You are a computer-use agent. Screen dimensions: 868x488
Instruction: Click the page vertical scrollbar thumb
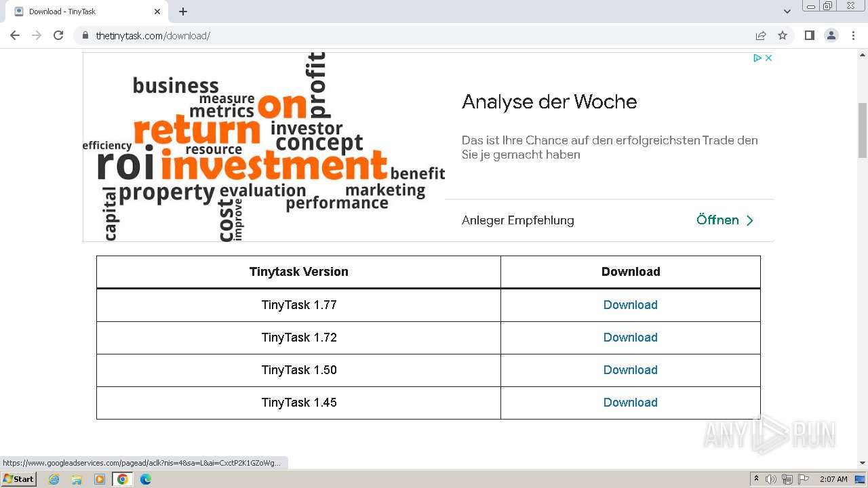(x=863, y=130)
